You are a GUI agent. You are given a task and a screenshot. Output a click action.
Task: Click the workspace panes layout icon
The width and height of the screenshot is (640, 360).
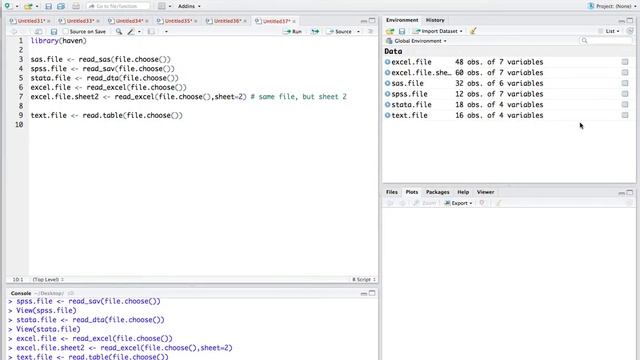(x=162, y=6)
